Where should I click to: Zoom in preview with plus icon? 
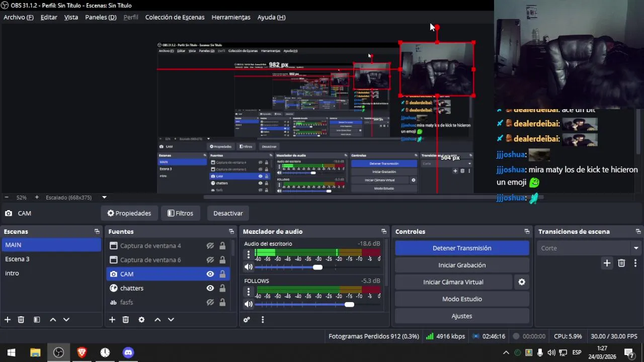click(37, 198)
